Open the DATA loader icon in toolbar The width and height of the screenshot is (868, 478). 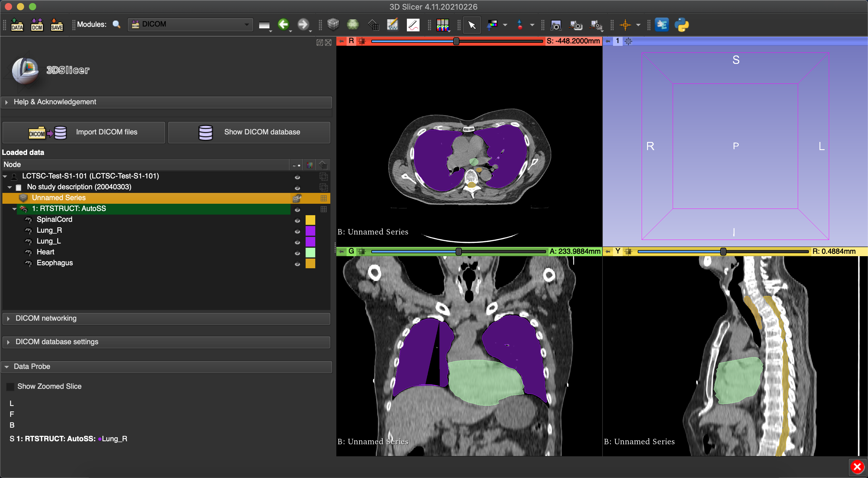pyautogui.click(x=17, y=25)
